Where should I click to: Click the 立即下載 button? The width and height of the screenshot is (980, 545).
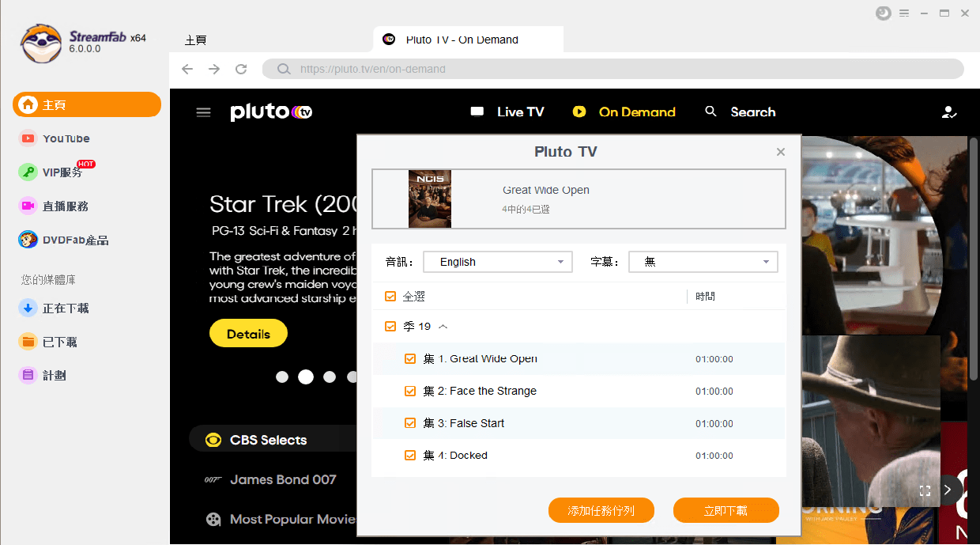click(726, 511)
